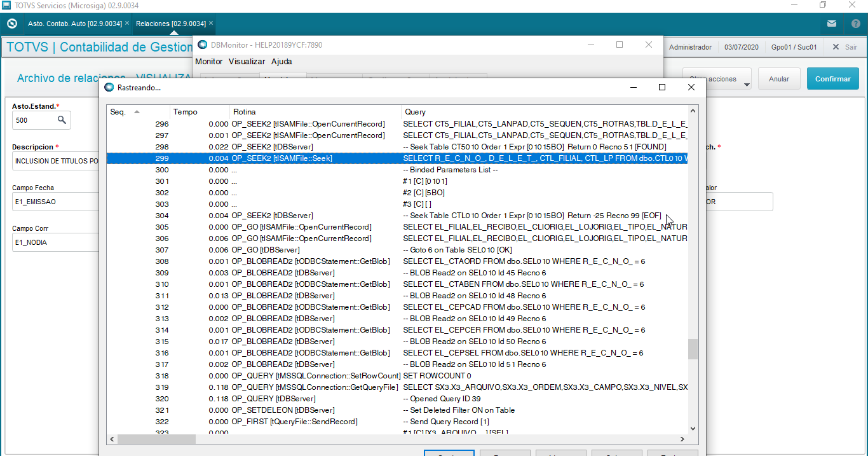Click the Descripcion input field
This screenshot has width=868, height=456.
(x=55, y=161)
